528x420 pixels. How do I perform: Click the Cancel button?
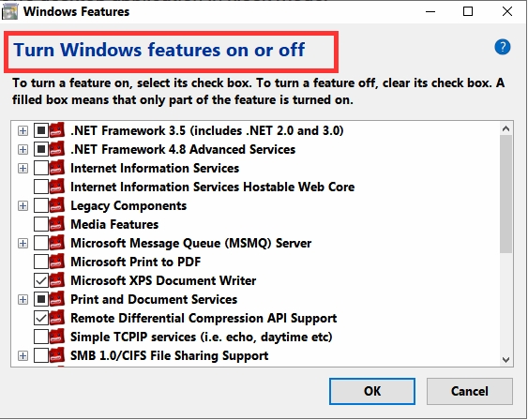(470, 391)
